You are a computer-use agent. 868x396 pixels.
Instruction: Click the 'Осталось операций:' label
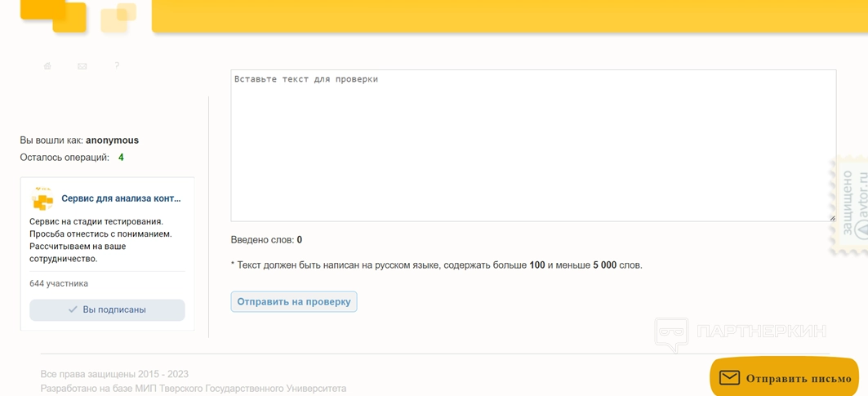[x=65, y=158]
